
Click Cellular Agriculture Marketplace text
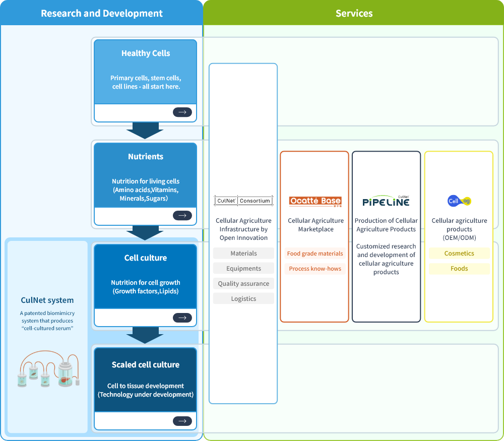click(316, 225)
